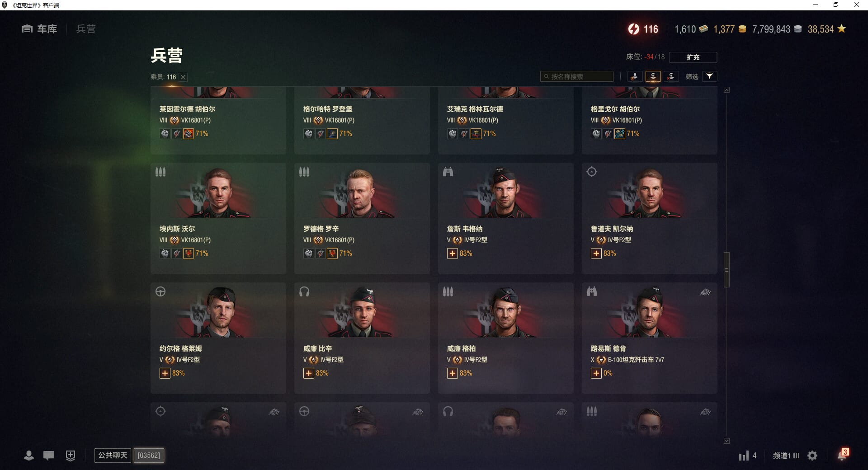This screenshot has height=470, width=868.
Task: Switch to dismissed crew members view
Action: tap(671, 76)
